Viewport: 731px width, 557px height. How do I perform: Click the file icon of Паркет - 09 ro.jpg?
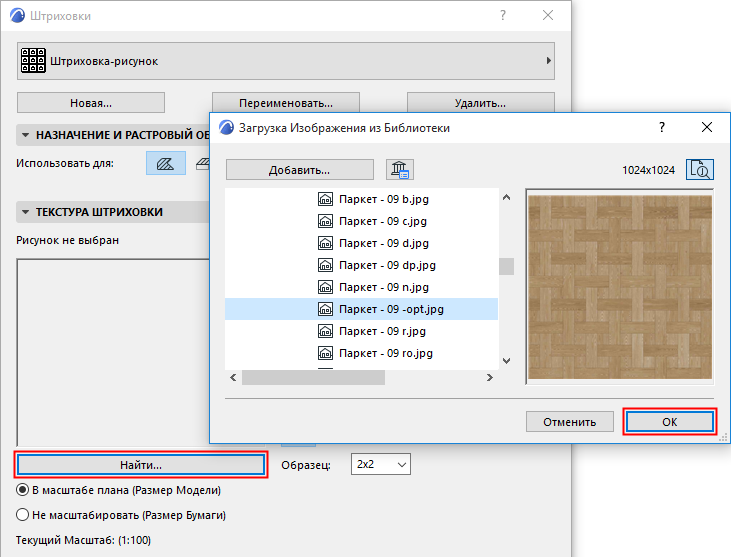325,353
